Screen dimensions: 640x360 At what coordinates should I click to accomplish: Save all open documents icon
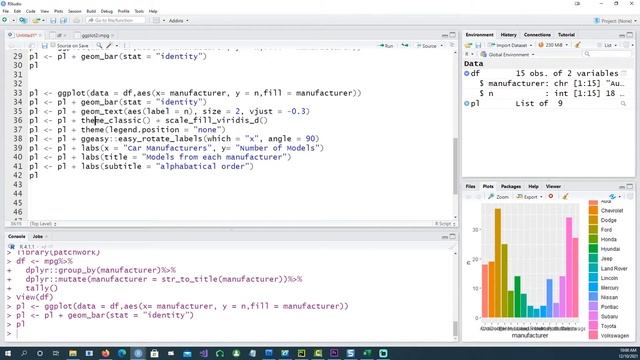pyautogui.click(x=63, y=20)
